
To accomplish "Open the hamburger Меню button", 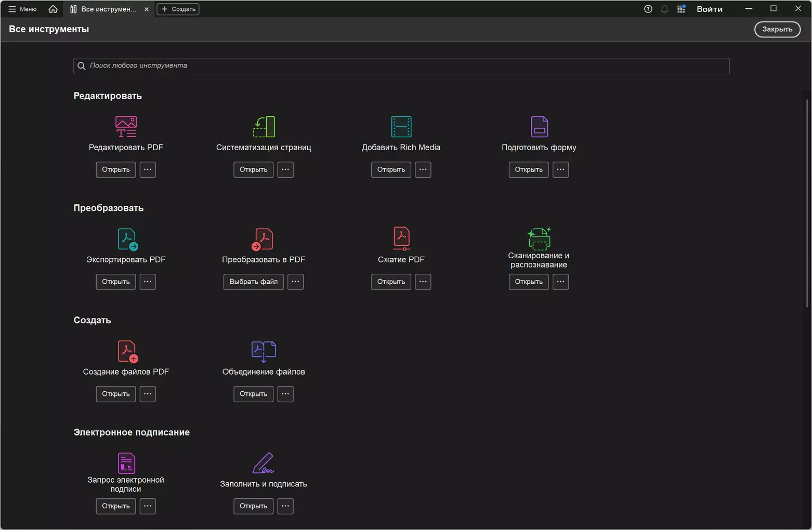I will tap(22, 9).
